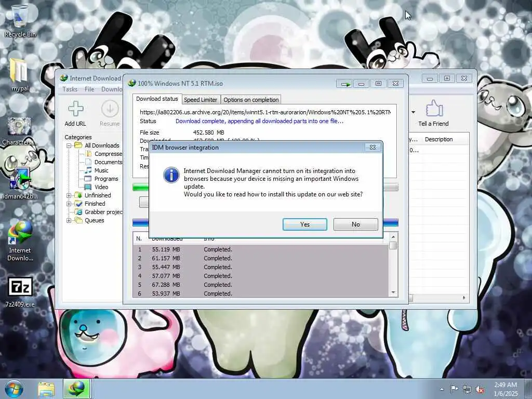Open the Tasks menu in IDM
The height and width of the screenshot is (399, 532).
[x=70, y=89]
